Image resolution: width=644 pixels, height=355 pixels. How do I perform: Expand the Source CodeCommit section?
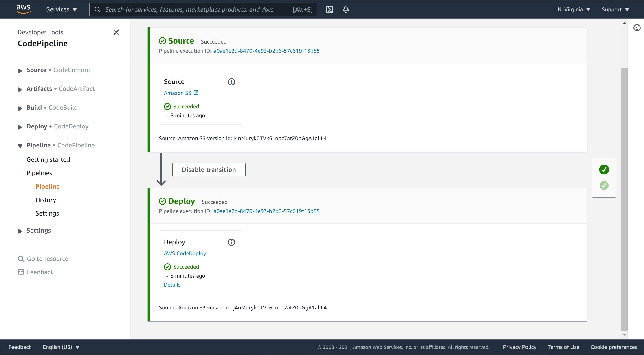click(21, 70)
